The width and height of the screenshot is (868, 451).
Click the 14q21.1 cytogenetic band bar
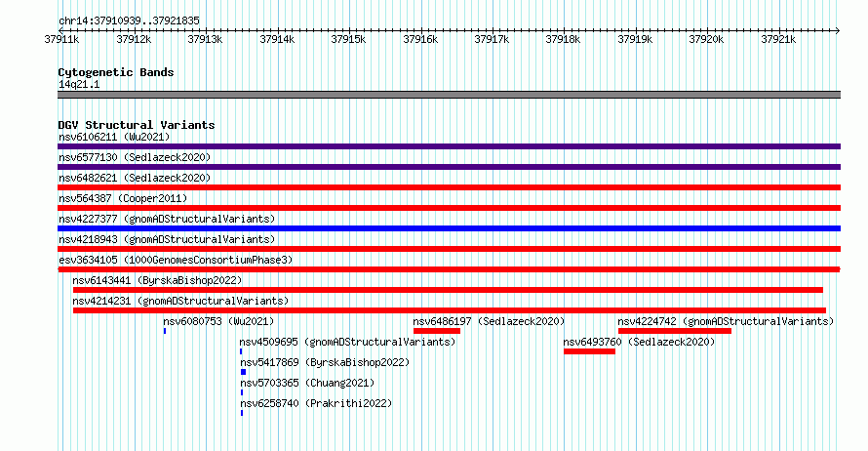(x=449, y=95)
